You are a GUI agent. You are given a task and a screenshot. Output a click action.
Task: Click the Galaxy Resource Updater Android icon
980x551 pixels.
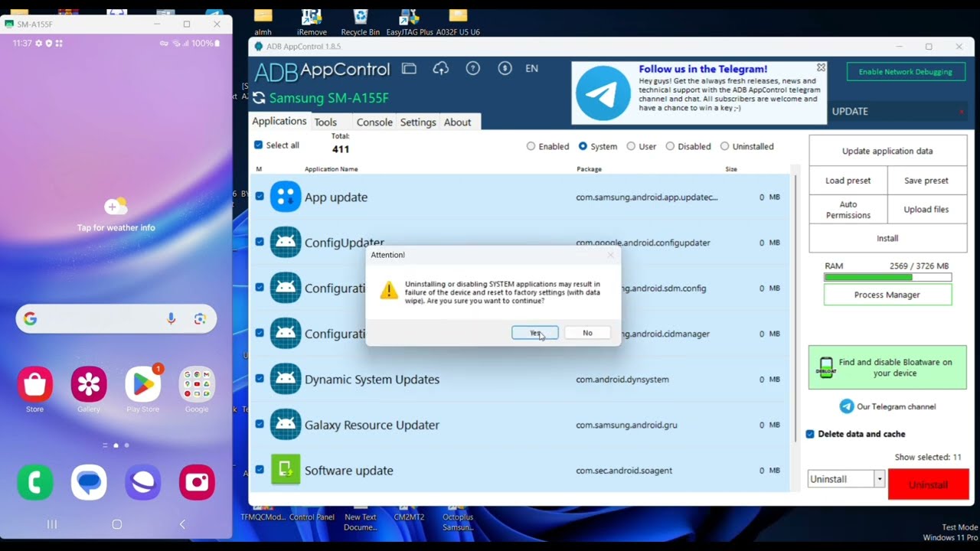[x=286, y=424]
